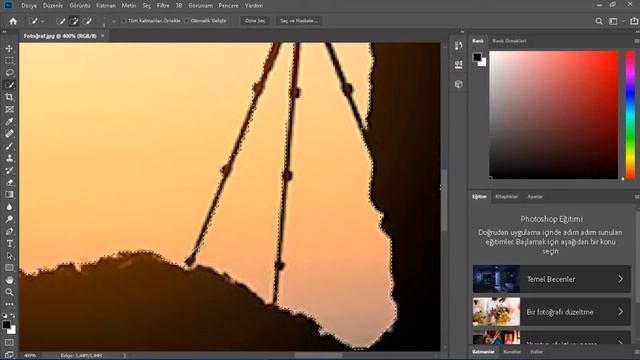Select the Clone Stamp tool
640x360 pixels.
pyautogui.click(x=9, y=158)
